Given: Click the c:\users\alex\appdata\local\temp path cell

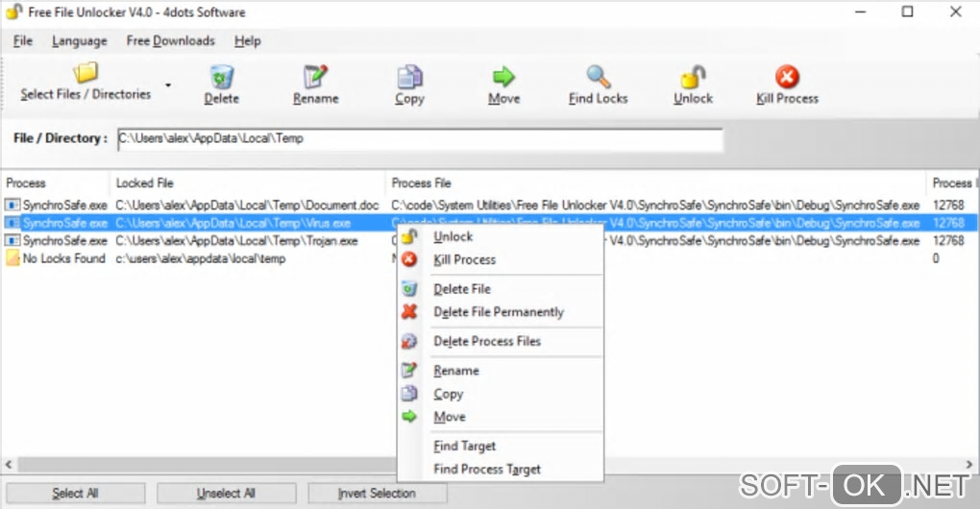Looking at the screenshot, I should (201, 258).
